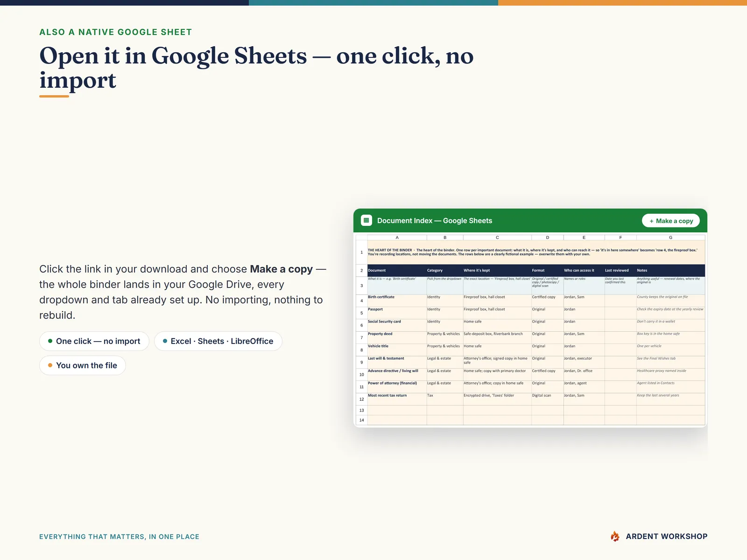Click the 'Who can access it' header cell
Viewport: 747px width, 560px height.
click(584, 270)
